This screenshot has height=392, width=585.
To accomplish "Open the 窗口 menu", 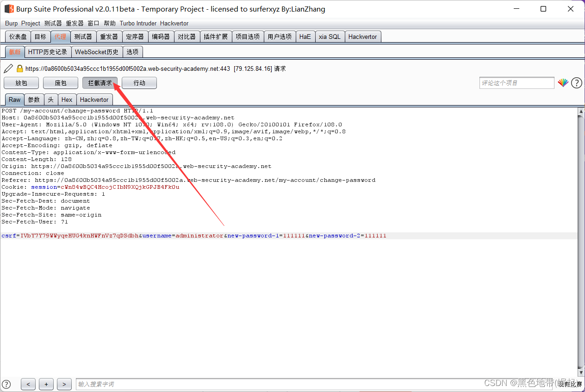I will [93, 23].
